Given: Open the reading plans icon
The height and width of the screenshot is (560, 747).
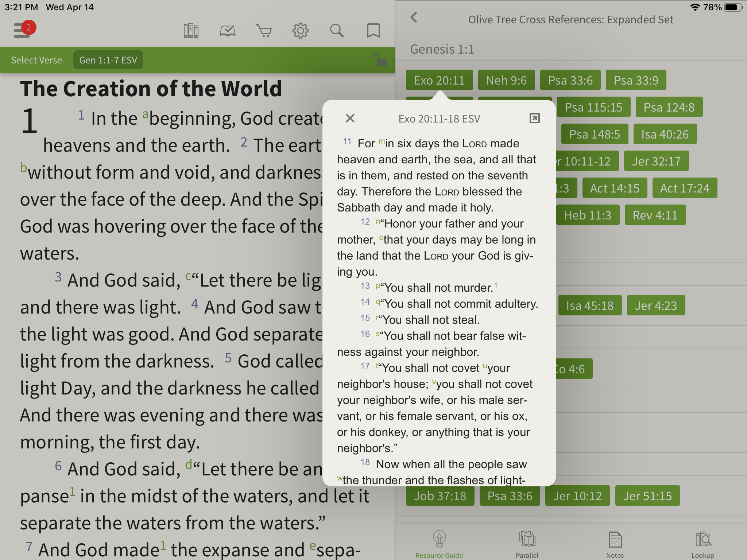Looking at the screenshot, I should point(228,31).
